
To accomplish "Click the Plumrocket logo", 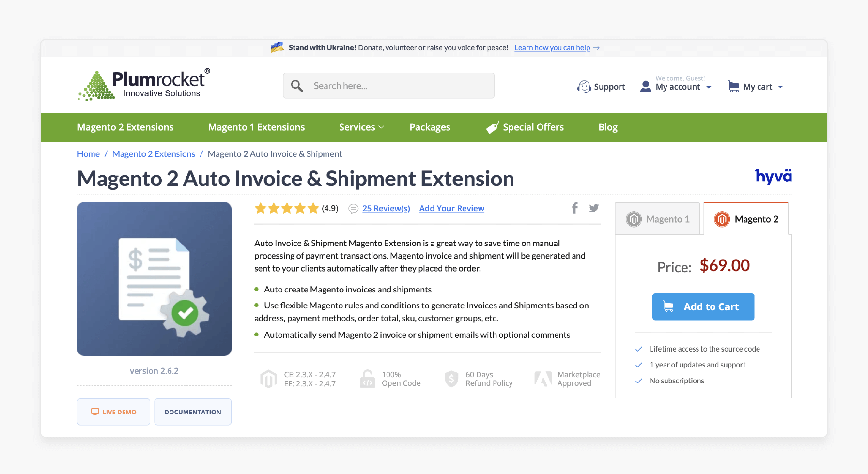I will tap(144, 84).
